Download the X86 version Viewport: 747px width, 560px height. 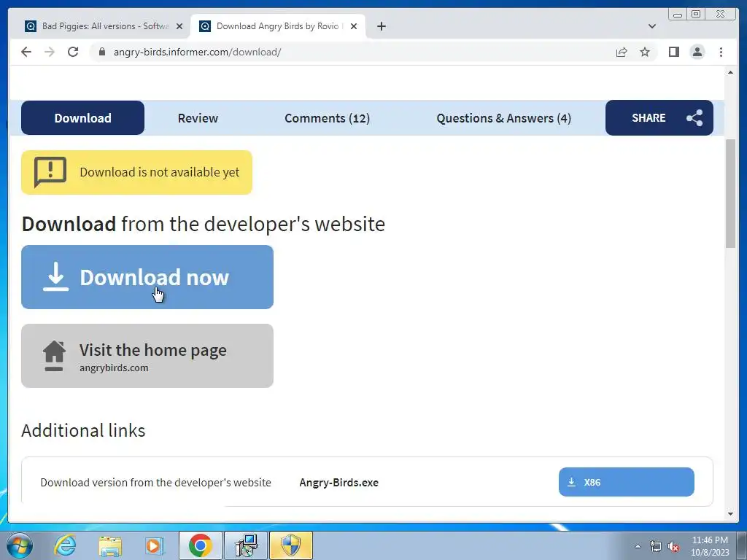[x=626, y=482]
